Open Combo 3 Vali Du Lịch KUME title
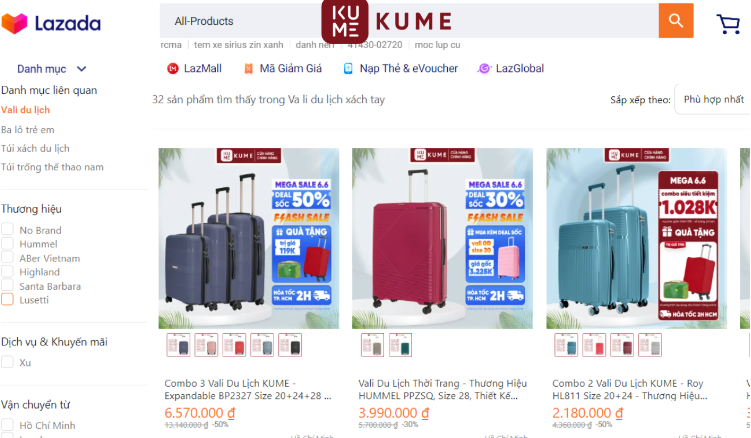The width and height of the screenshot is (751, 438). point(248,390)
